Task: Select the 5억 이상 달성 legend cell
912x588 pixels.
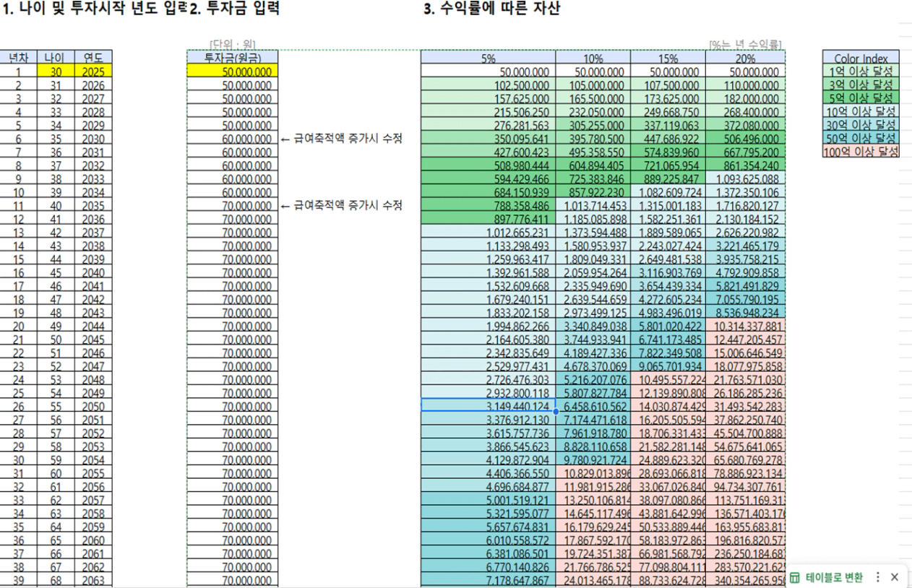Action: tap(861, 98)
